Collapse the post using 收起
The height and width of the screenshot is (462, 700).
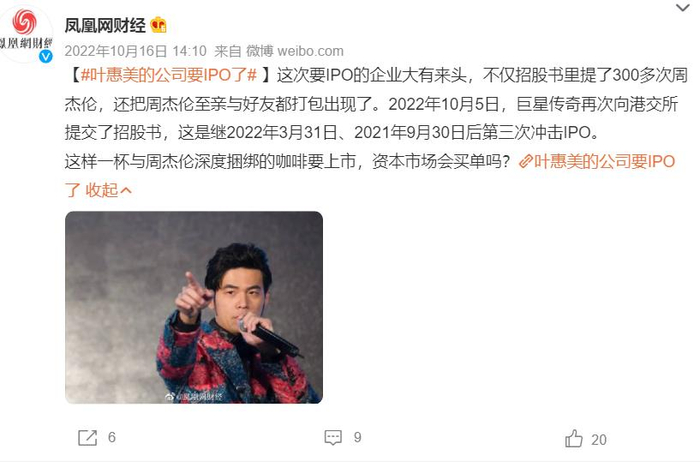coord(102,190)
